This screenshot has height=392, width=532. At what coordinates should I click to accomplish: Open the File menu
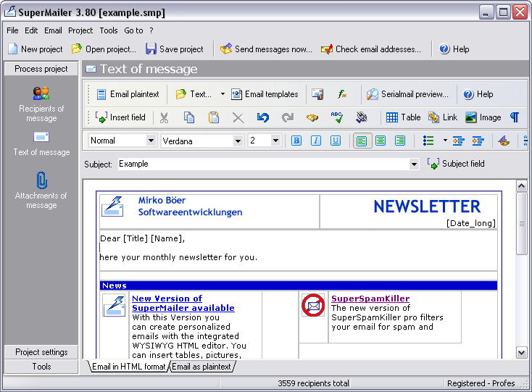coord(12,30)
